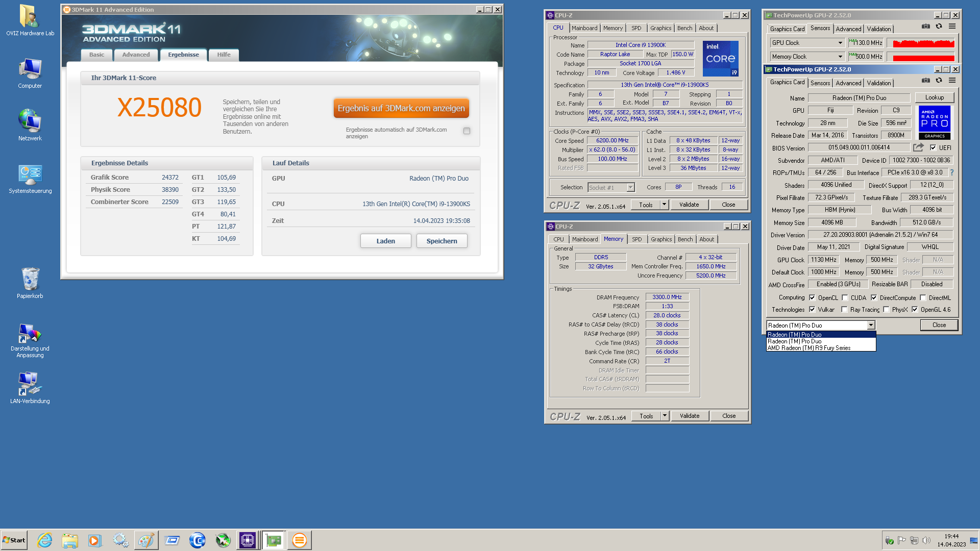Screen dimensions: 980x551
Task: Toggle the DirectML checkbox in GPU-Z
Action: click(x=923, y=298)
